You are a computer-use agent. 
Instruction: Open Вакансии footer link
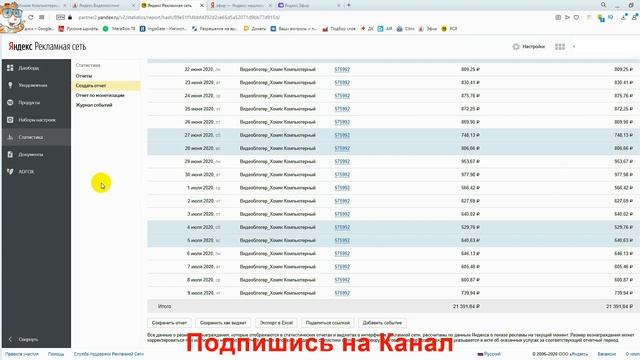[607, 354]
